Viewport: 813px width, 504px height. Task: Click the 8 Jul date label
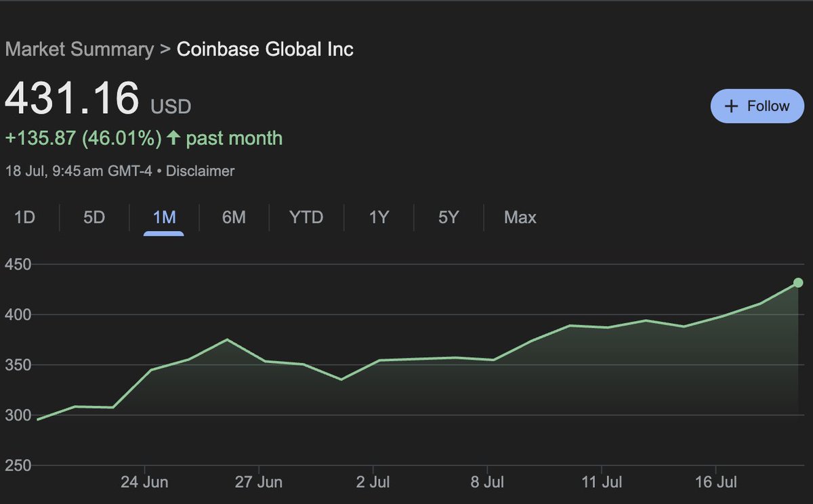488,483
